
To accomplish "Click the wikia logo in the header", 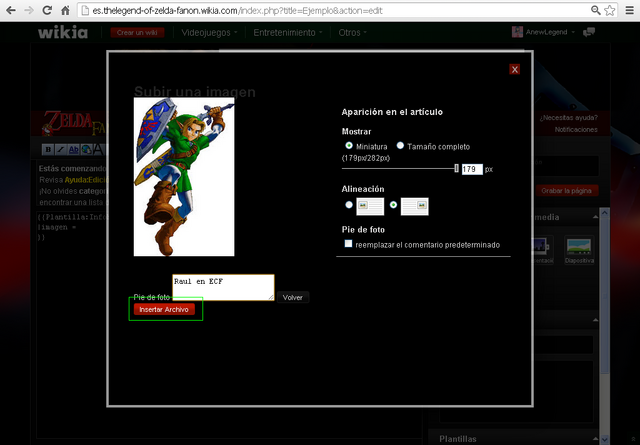I will pyautogui.click(x=63, y=32).
